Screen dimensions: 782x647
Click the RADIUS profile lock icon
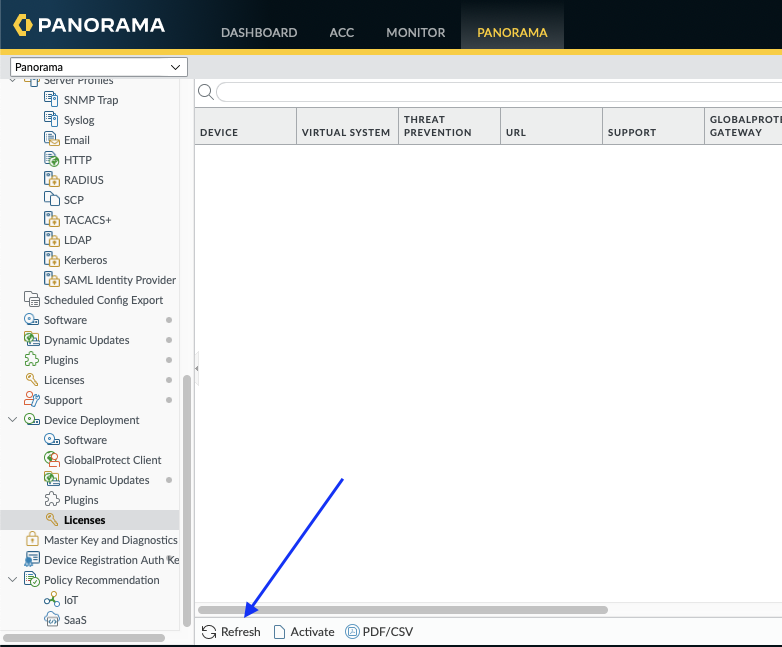tap(51, 179)
